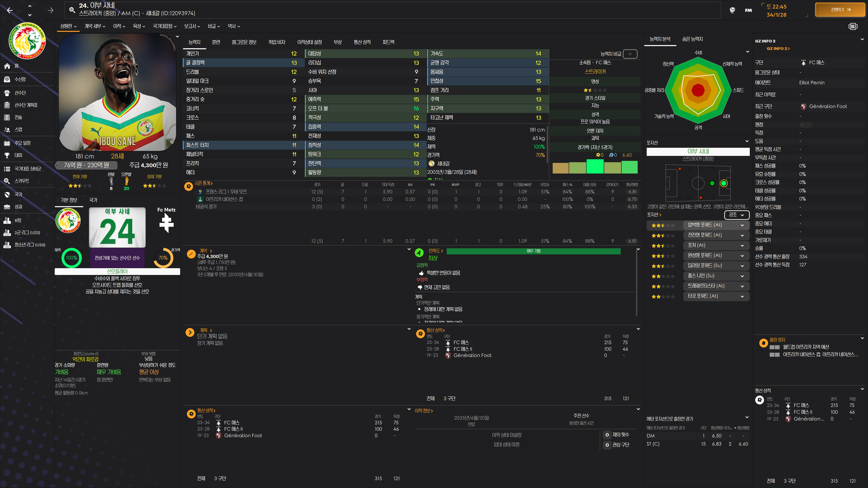Open the 능력치 비교 dropdown
Image resolution: width=868 pixels, height=488 pixels.
tap(630, 54)
